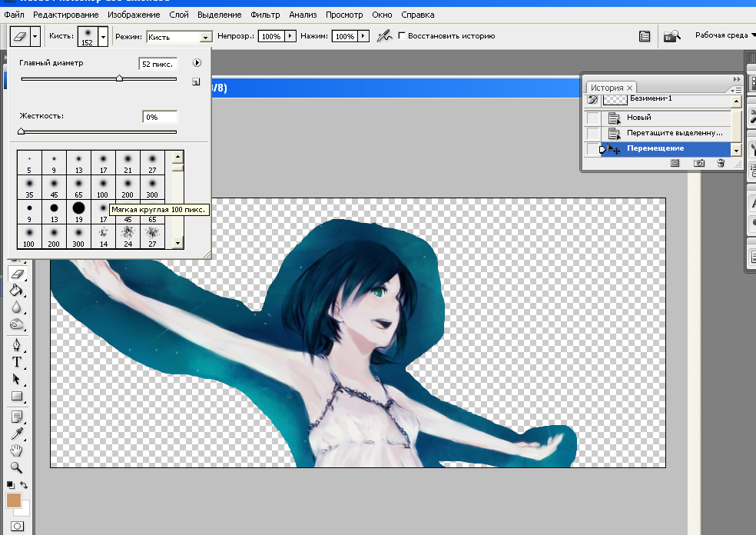
Task: Select the Zoom magnifier tool
Action: click(x=16, y=467)
